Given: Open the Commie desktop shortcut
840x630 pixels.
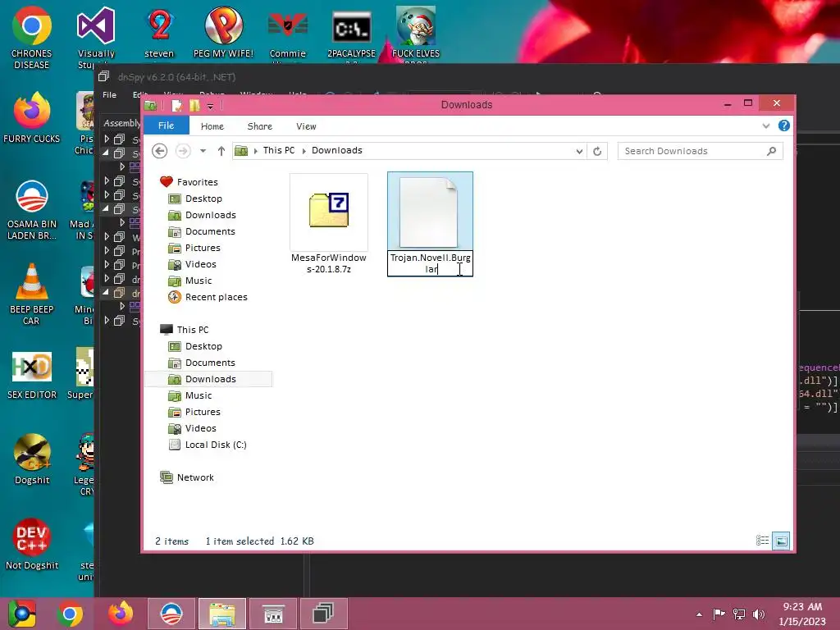Looking at the screenshot, I should point(288,35).
